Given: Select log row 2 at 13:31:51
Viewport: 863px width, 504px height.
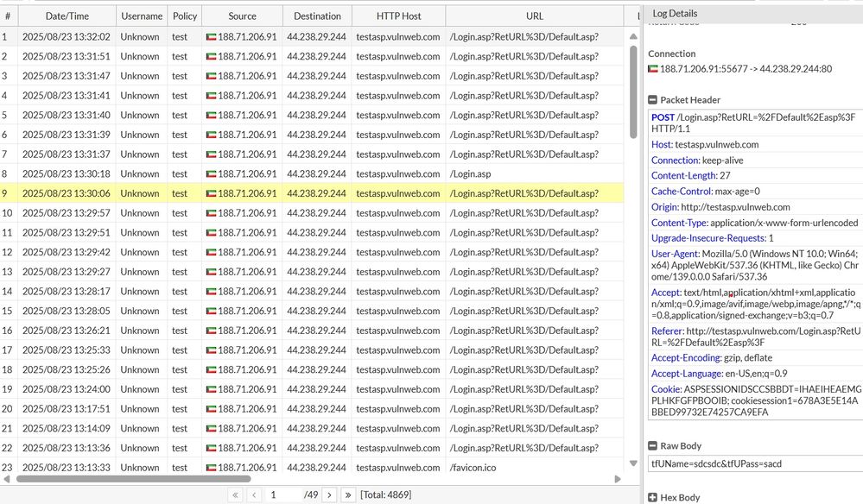Looking at the screenshot, I should point(312,57).
